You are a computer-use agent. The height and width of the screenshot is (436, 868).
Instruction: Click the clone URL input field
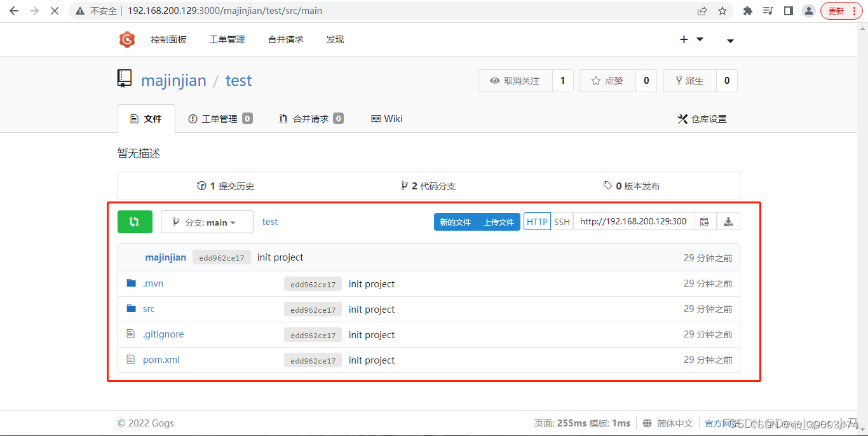click(x=634, y=222)
